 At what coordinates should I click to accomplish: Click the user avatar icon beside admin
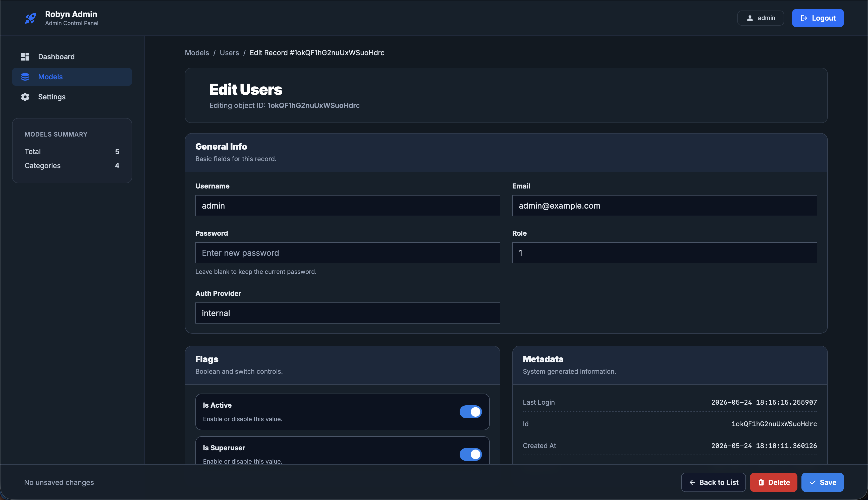tap(750, 18)
